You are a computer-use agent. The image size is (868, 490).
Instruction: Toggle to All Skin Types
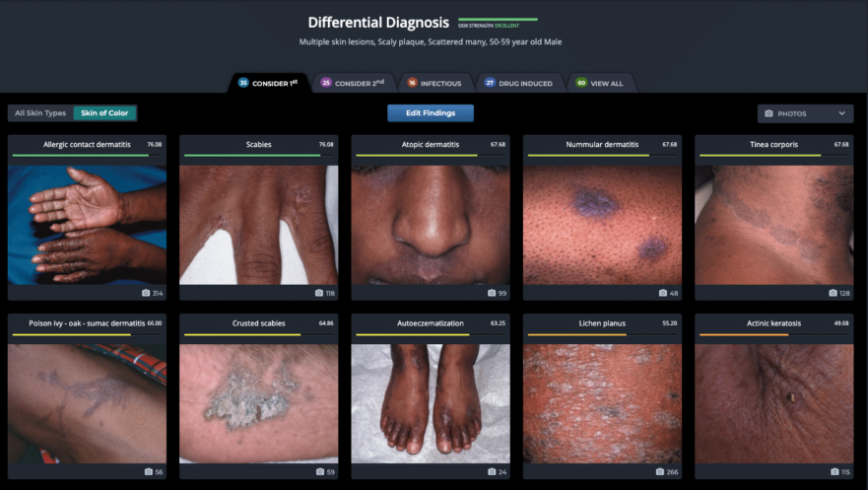coord(40,113)
